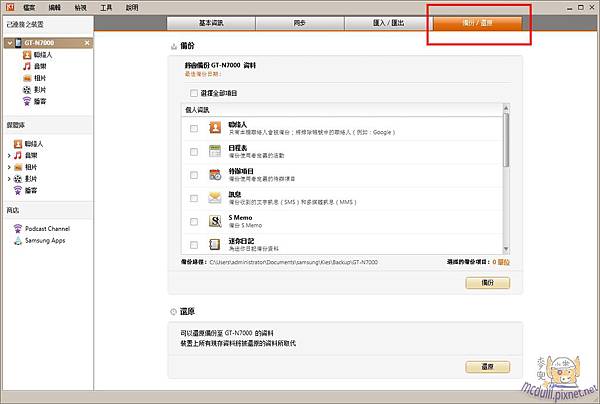
Task: Click the personal info (個人資訊) list header
Action: [x=342, y=110]
